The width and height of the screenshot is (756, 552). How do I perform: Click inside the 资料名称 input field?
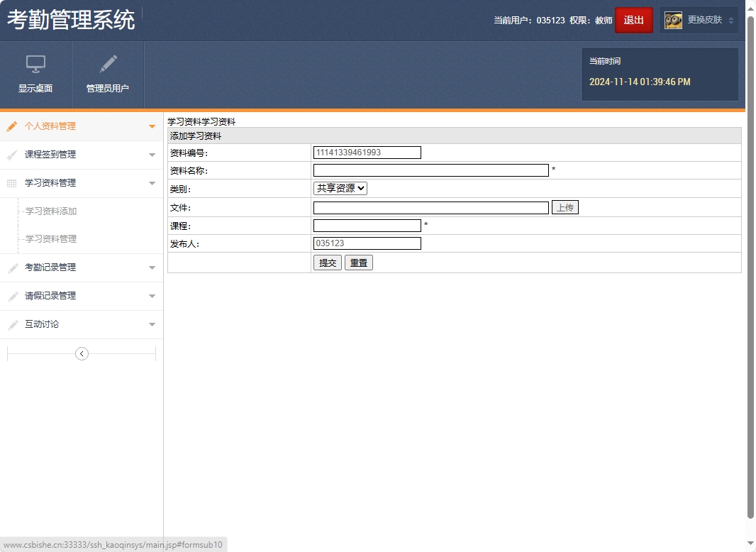click(x=430, y=170)
